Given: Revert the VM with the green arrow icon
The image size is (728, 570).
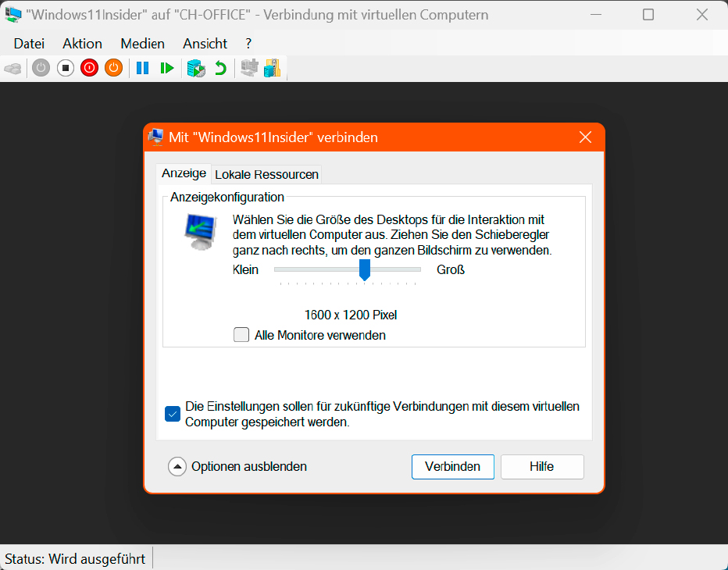Looking at the screenshot, I should [220, 68].
